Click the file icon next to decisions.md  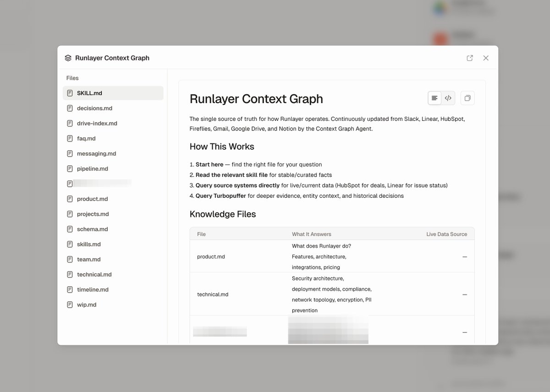[70, 108]
